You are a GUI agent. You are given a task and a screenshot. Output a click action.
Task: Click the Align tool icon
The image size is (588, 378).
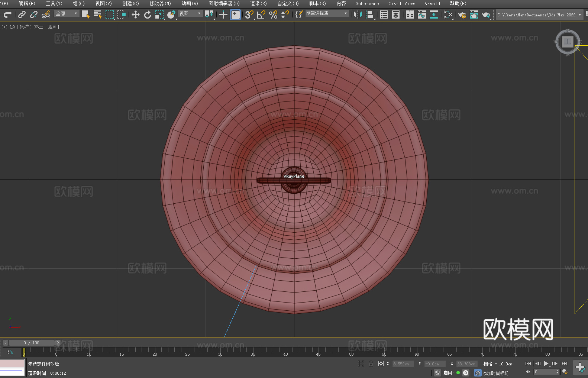coord(370,14)
